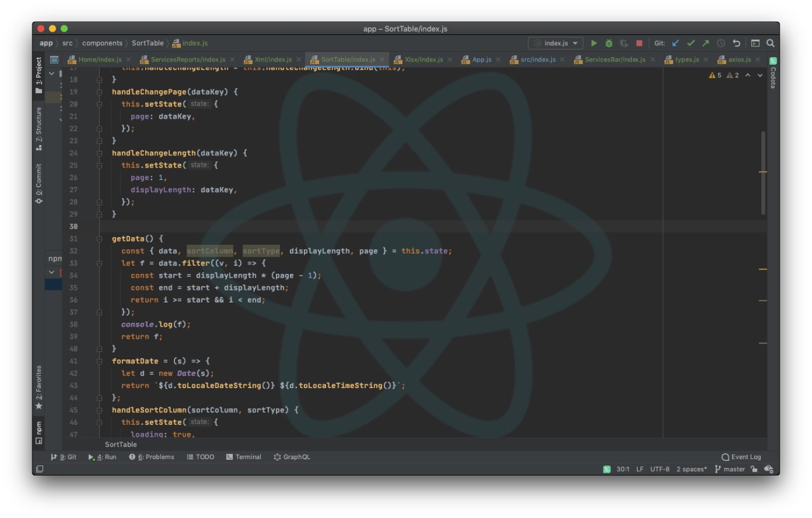Click the warnings count indicator showing 5
Viewport: 812px width, 518px height.
tap(715, 75)
